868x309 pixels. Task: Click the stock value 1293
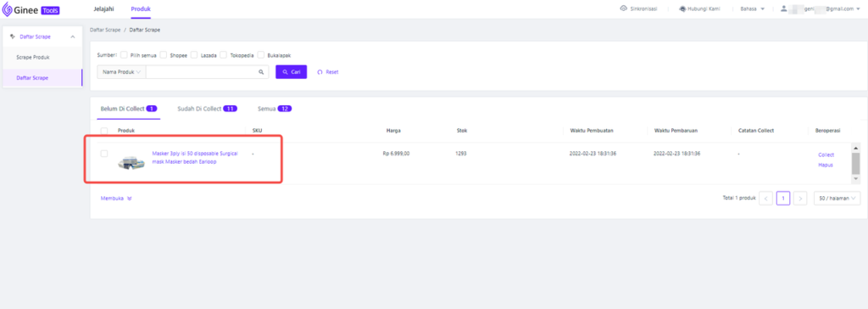tap(461, 154)
